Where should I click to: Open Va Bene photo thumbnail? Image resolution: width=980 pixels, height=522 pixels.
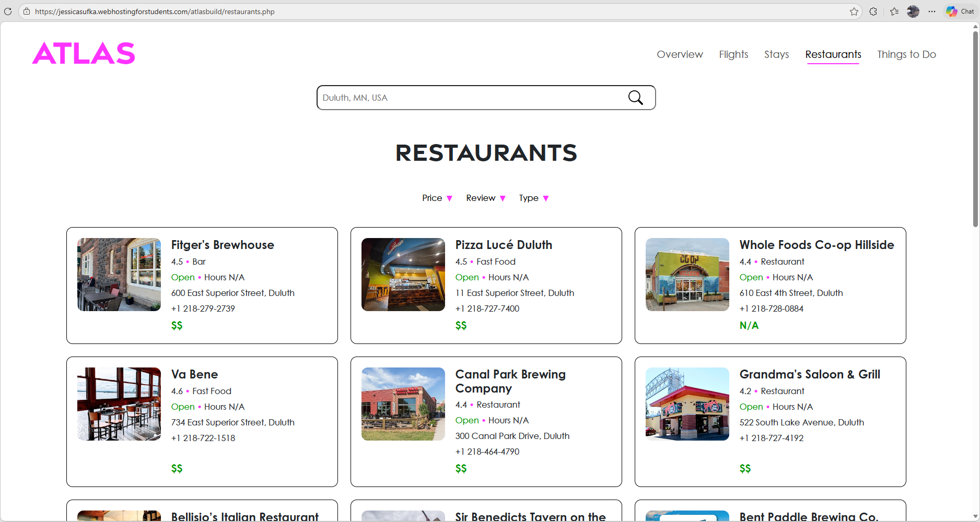tap(119, 404)
